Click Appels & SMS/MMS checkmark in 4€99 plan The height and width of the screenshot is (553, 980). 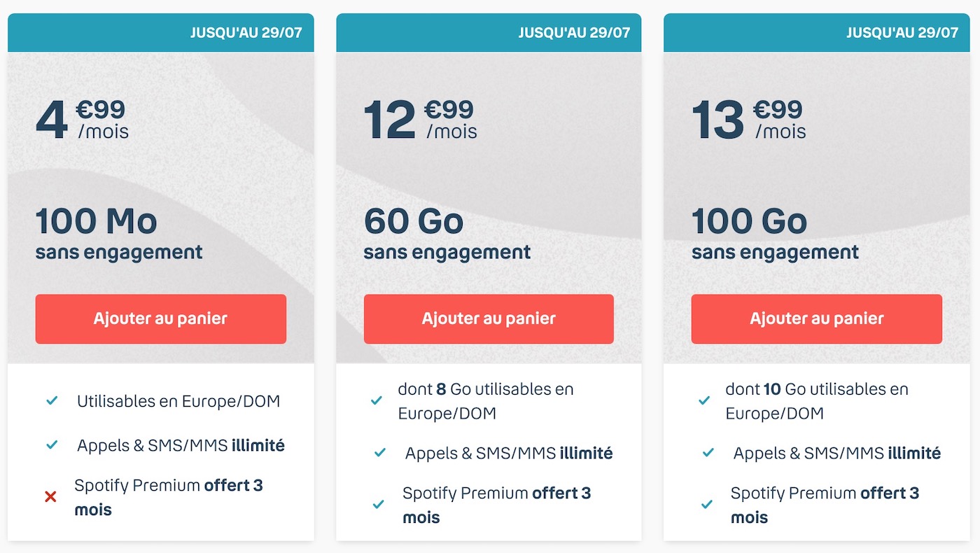tap(51, 445)
